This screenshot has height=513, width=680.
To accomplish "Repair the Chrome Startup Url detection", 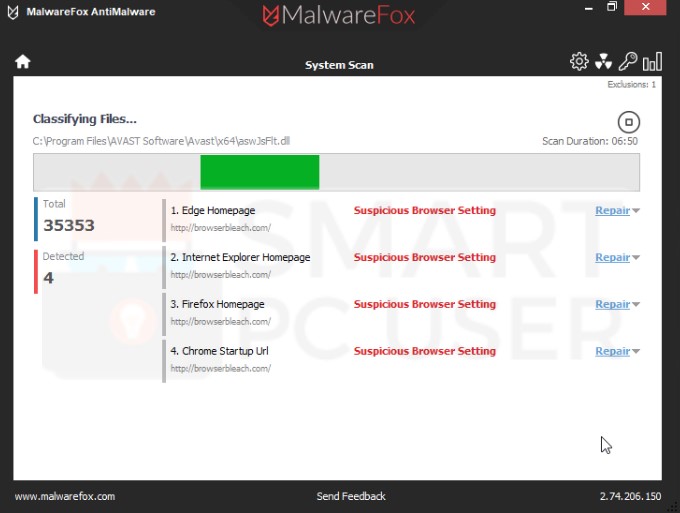I will [x=612, y=351].
